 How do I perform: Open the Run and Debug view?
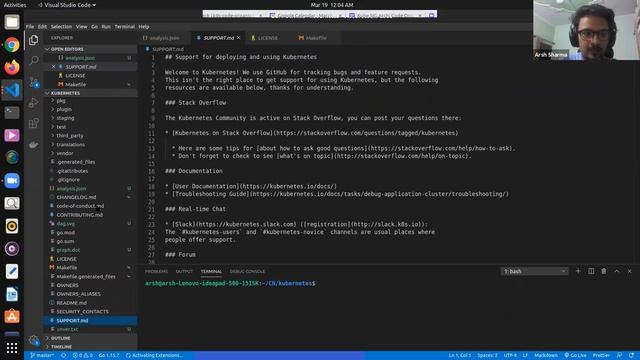tap(33, 102)
